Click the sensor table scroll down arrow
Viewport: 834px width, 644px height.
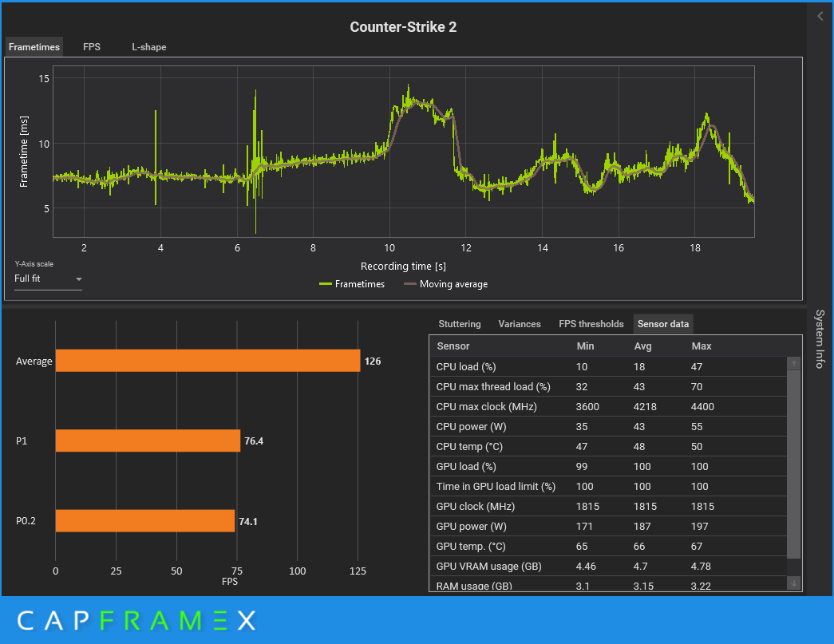coord(793,583)
